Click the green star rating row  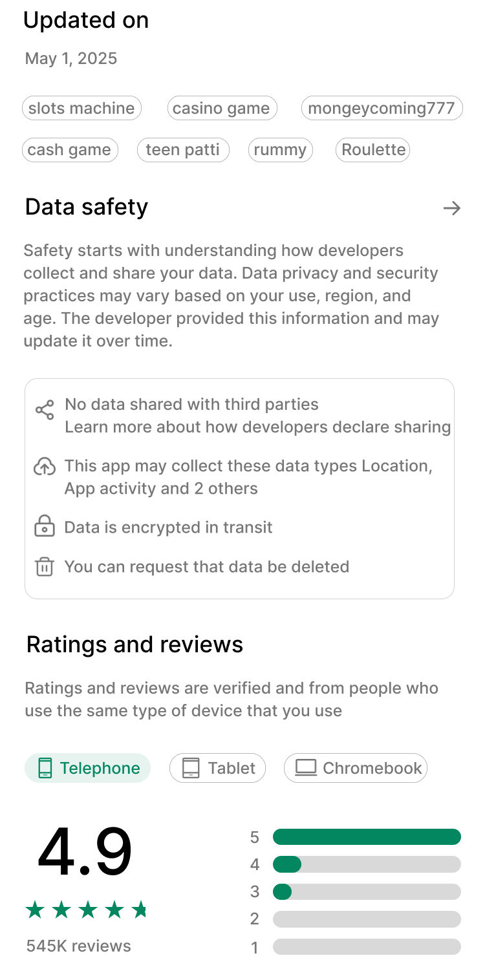[x=86, y=911]
